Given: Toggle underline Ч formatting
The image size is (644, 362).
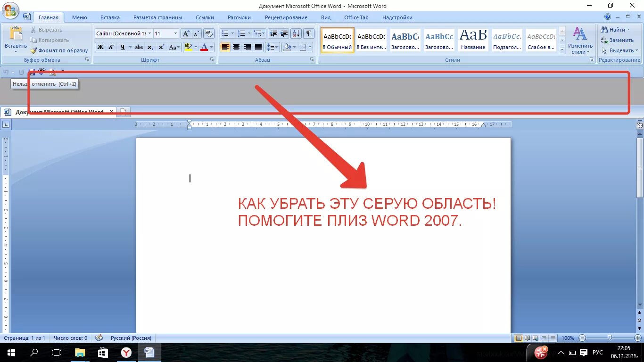Looking at the screenshot, I should click(123, 47).
